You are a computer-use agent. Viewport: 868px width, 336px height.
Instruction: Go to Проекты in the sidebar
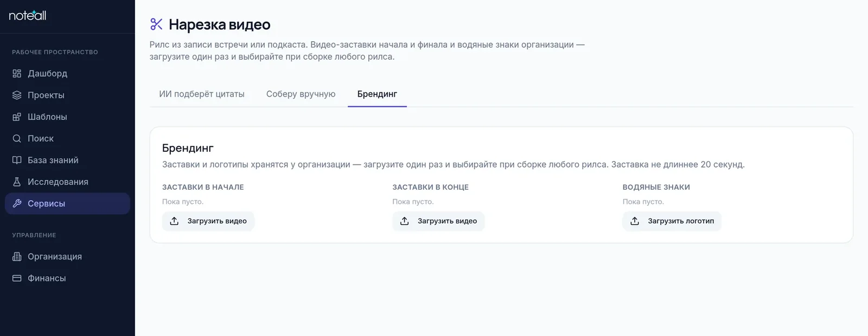[x=67, y=95]
